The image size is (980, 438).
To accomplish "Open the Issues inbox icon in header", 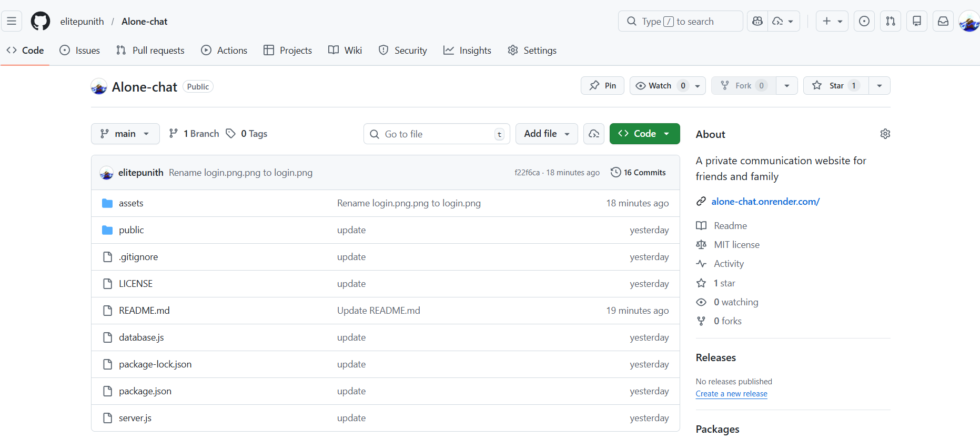I will click(864, 22).
